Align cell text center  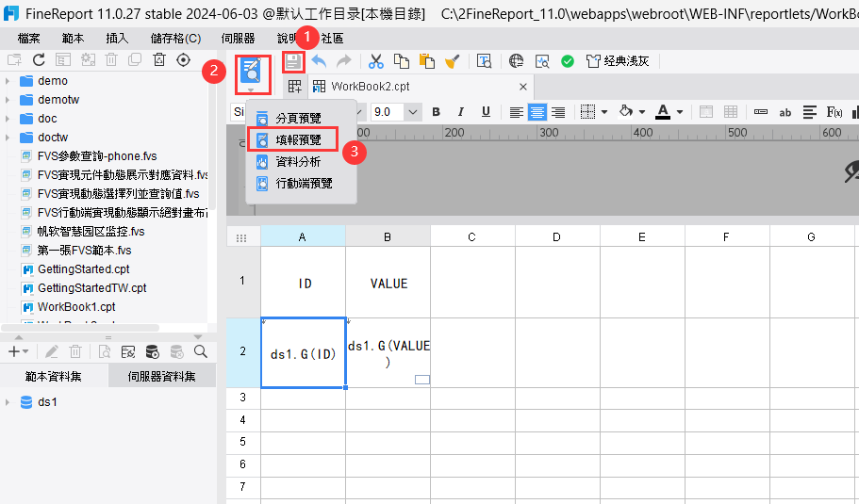(537, 112)
